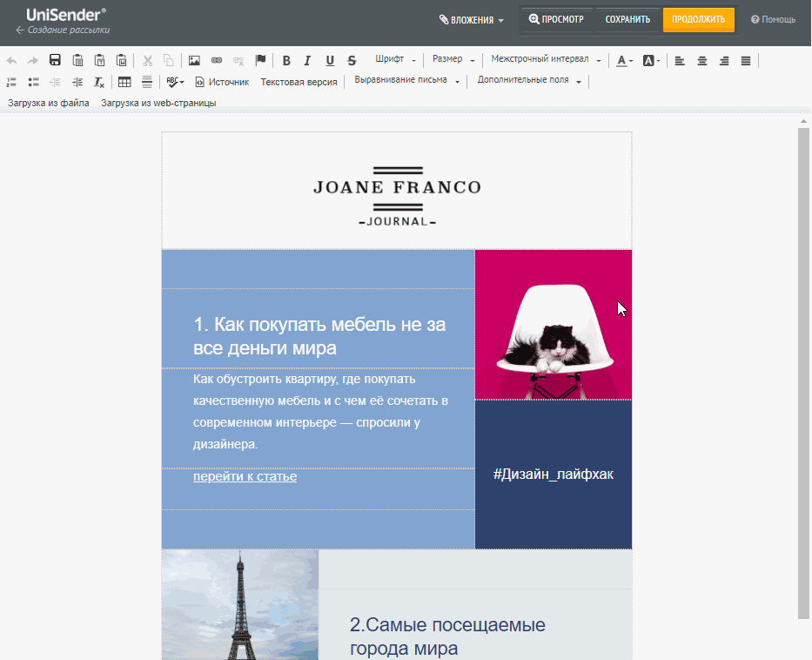Screen dimensions: 812x660
Task: Select the cat on chair image
Action: [x=553, y=325]
